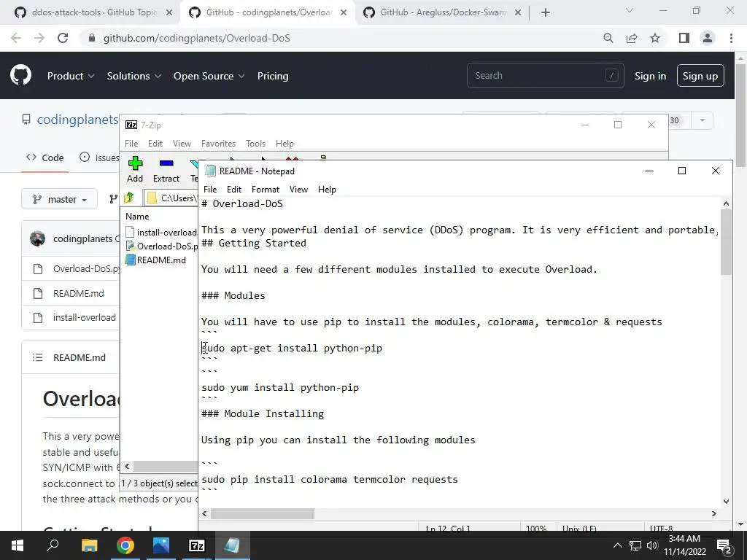Show hidden tray icons chevron

pos(617,545)
